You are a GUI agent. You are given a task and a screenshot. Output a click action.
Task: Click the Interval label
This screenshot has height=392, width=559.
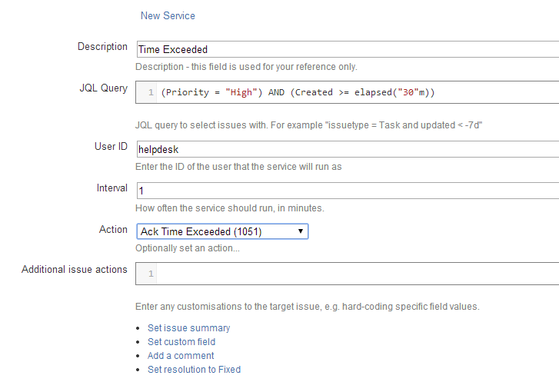112,188
